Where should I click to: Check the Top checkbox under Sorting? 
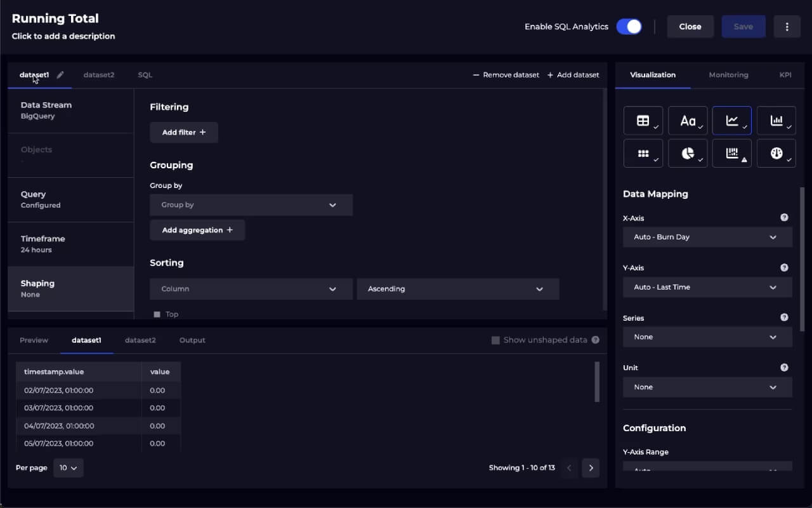pos(157,314)
